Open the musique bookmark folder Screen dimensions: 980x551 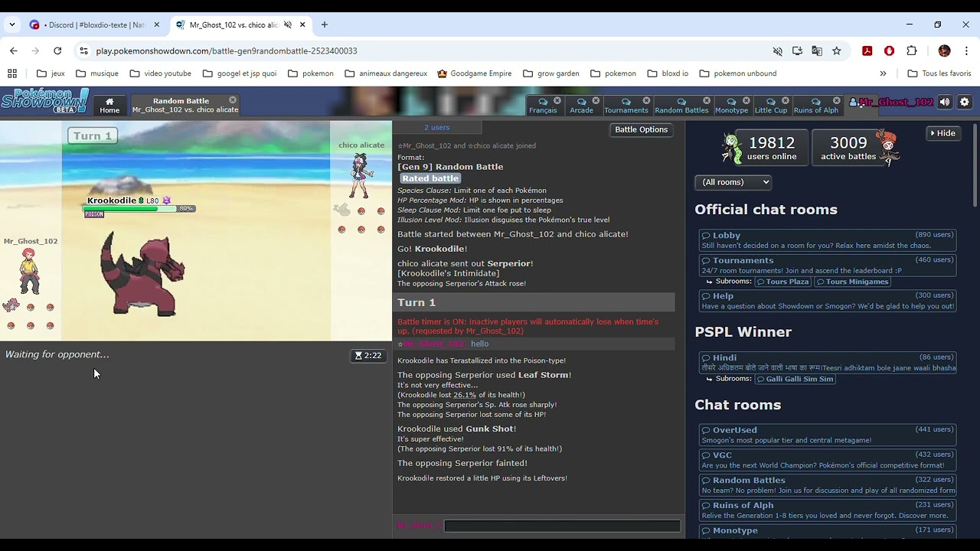[97, 73]
